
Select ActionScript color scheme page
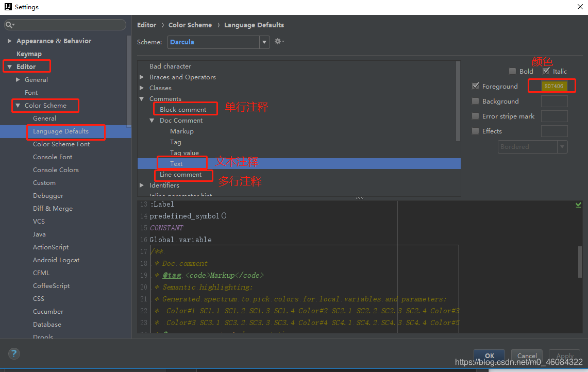pos(51,247)
